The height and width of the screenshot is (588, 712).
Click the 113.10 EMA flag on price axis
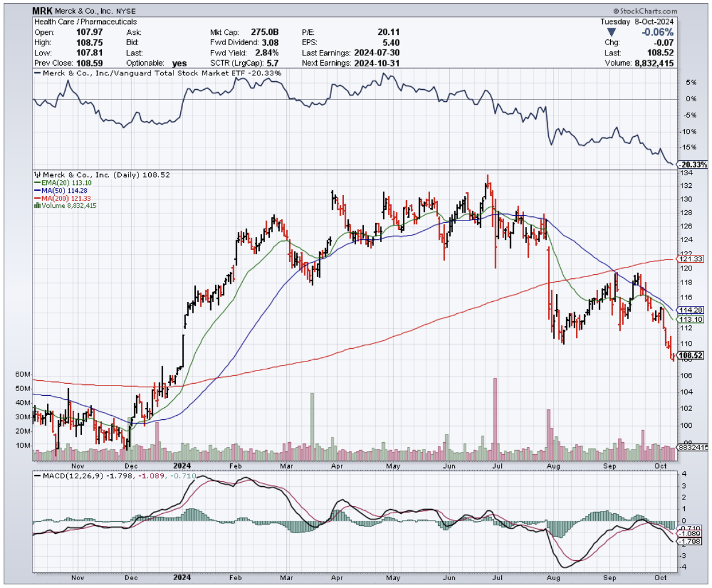point(691,319)
